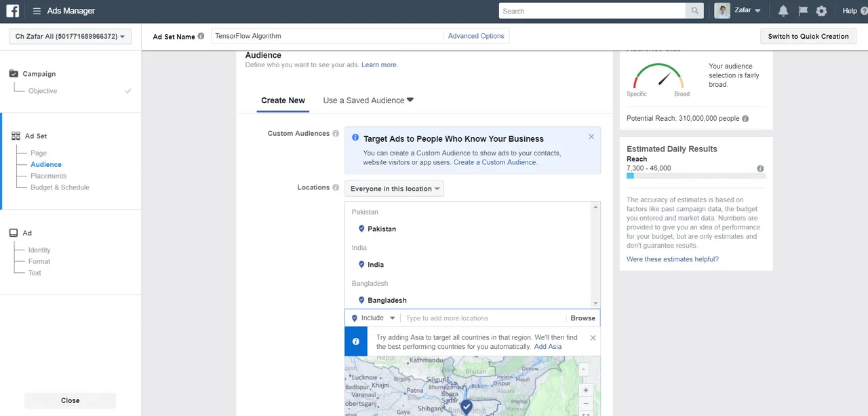
Task: Open the hamburger menu next to Ads Manager
Action: pyautogui.click(x=37, y=11)
